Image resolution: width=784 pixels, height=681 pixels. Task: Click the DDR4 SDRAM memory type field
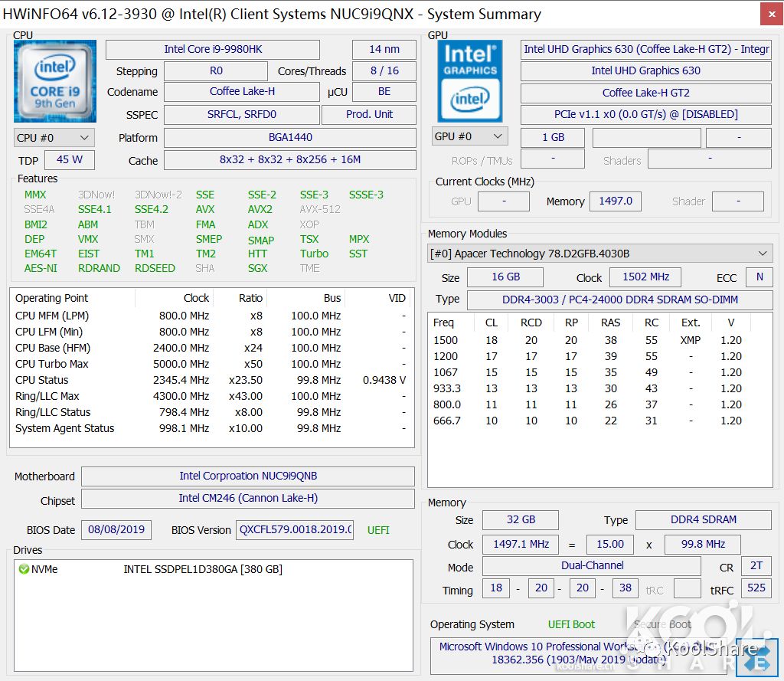pyautogui.click(x=704, y=520)
